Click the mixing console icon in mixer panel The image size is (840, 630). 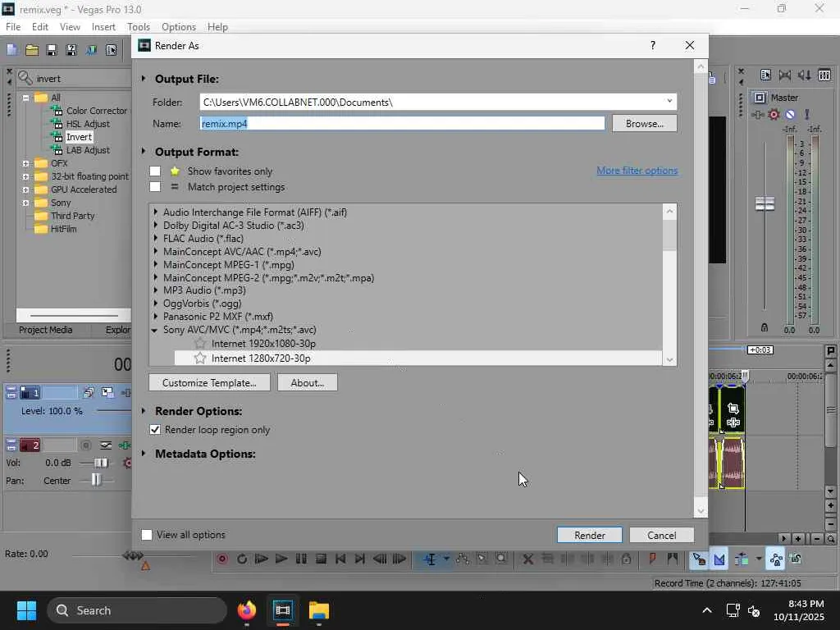[x=824, y=75]
